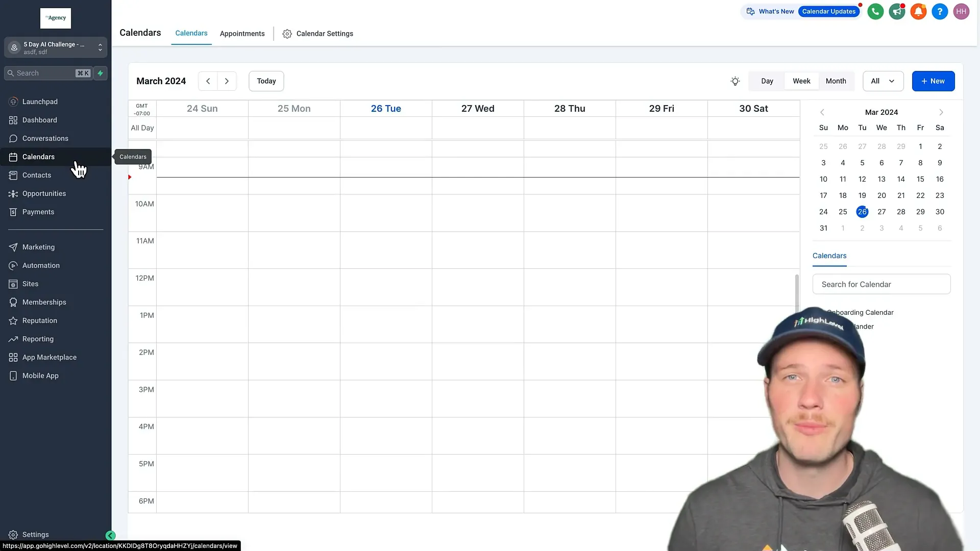Image resolution: width=980 pixels, height=551 pixels.
Task: Switch to Day view
Action: [767, 81]
